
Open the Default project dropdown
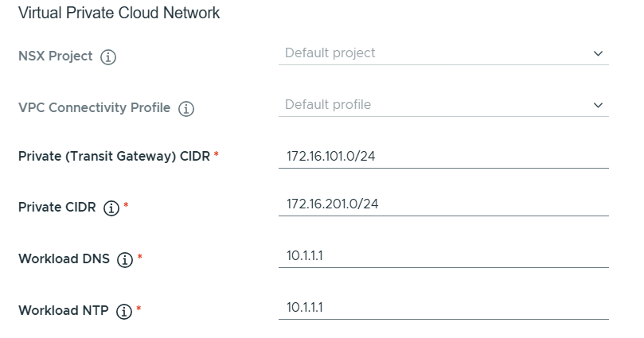[x=443, y=53]
